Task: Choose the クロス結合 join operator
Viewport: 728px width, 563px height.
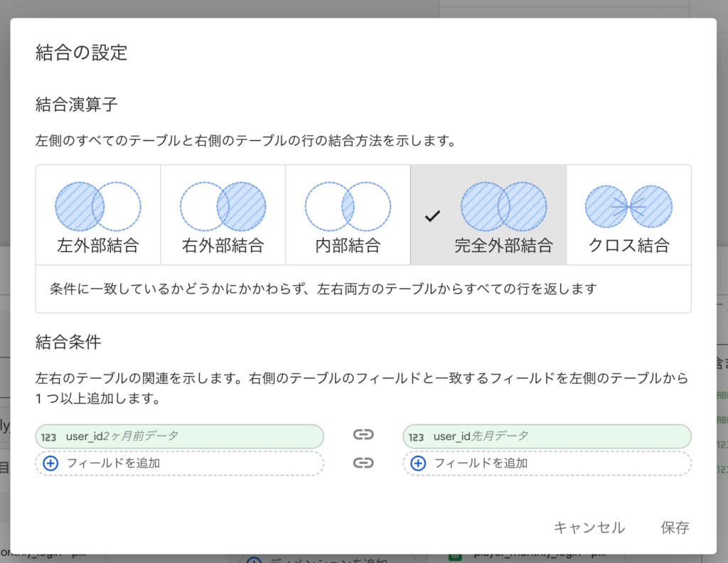Action: click(628, 246)
